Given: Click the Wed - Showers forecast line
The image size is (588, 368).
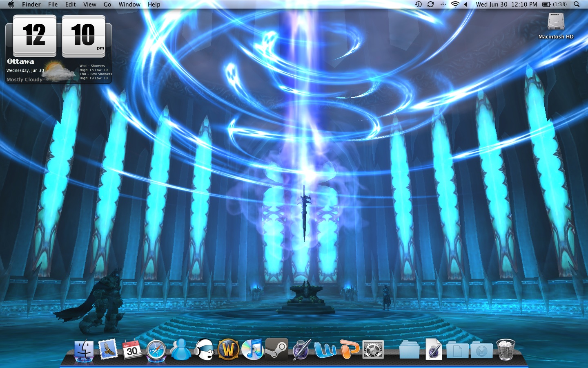Looking at the screenshot, I should pyautogui.click(x=92, y=66).
